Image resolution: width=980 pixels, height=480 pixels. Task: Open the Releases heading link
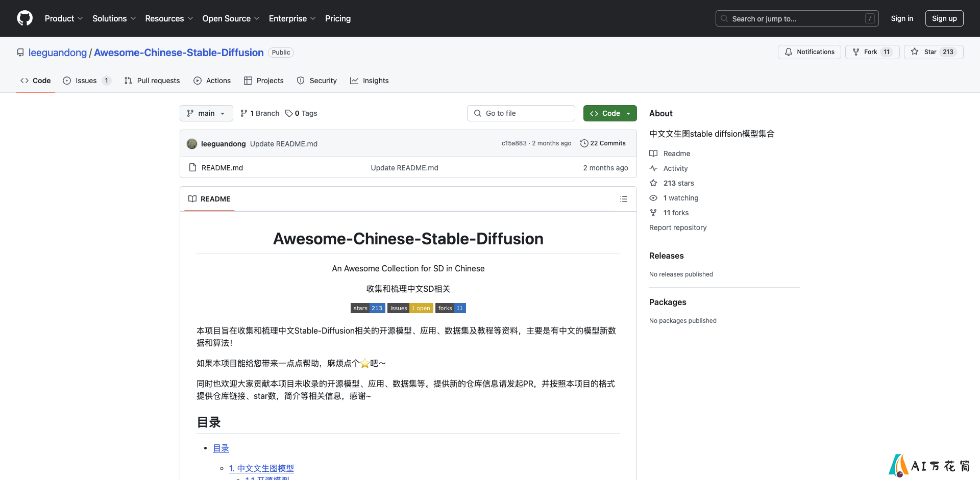pyautogui.click(x=666, y=256)
